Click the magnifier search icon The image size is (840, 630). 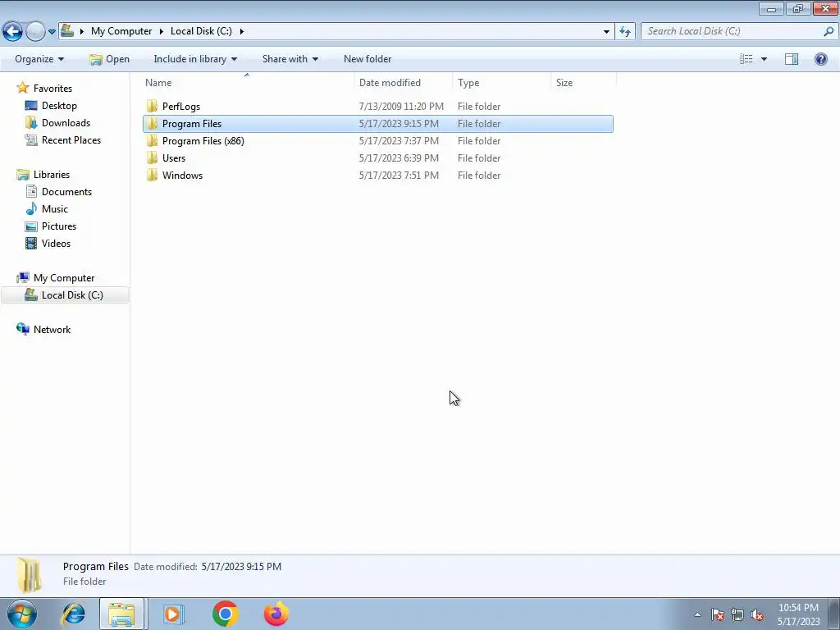coord(829,31)
